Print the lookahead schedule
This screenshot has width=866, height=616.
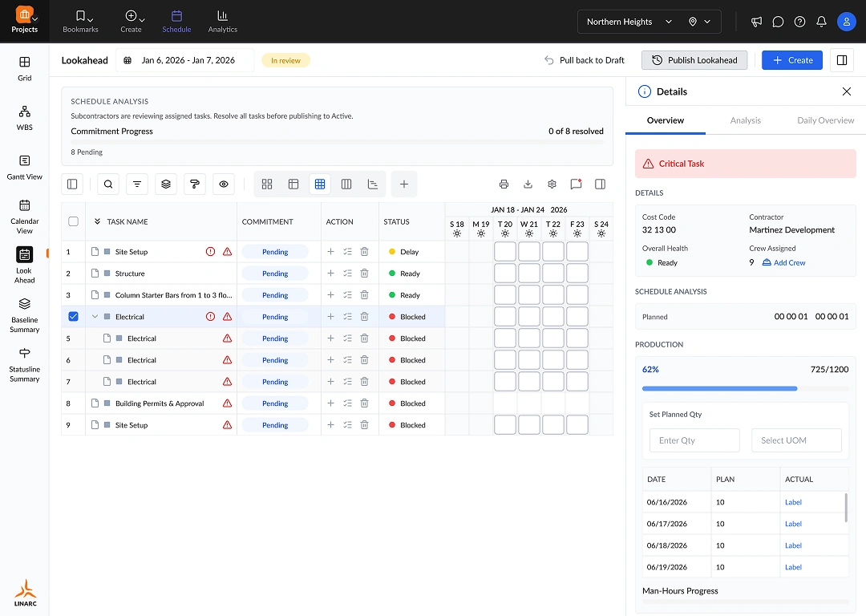click(x=504, y=184)
